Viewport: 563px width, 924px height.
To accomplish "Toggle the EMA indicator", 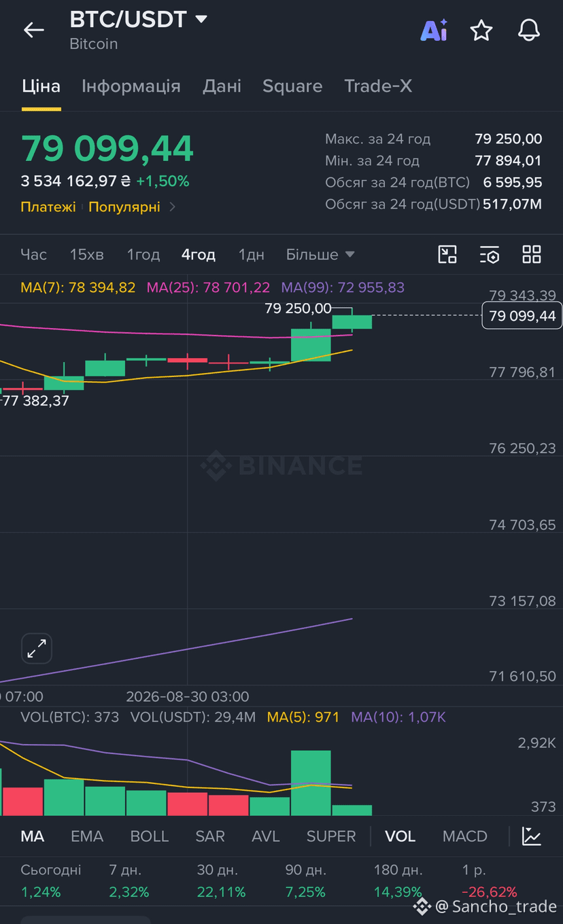I will (x=87, y=836).
